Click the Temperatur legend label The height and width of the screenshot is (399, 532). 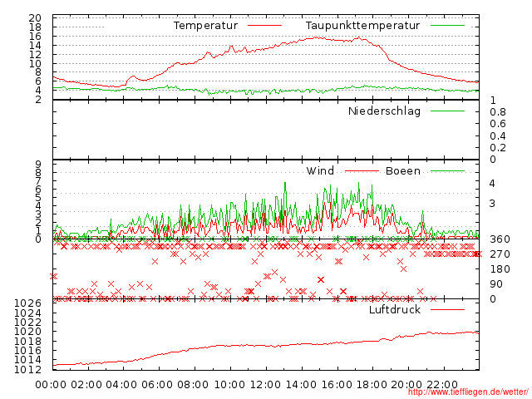click(x=205, y=26)
